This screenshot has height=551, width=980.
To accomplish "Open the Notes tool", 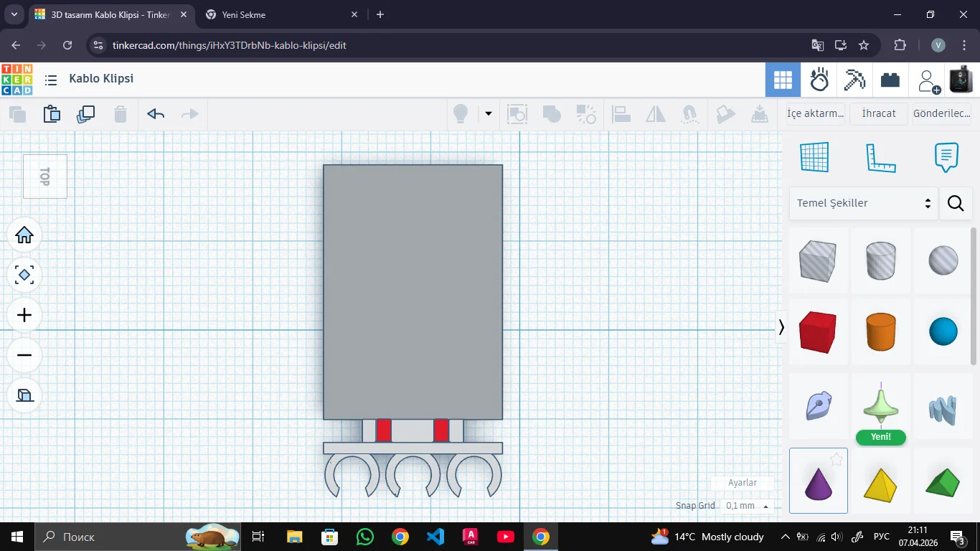I will coord(946,157).
